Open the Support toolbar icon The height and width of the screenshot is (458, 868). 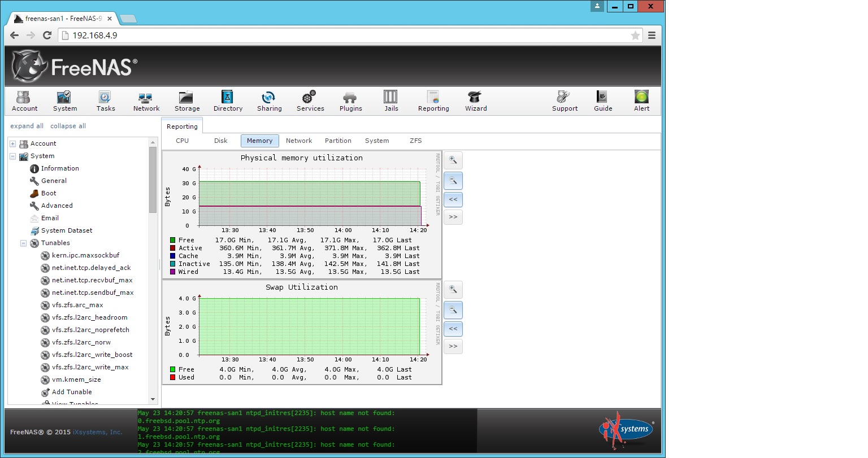tap(565, 101)
